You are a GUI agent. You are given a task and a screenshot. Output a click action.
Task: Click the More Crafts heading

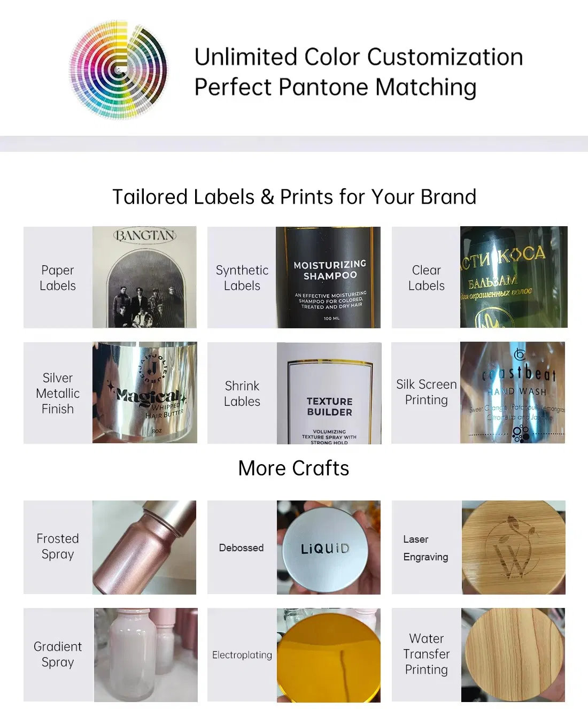(293, 468)
